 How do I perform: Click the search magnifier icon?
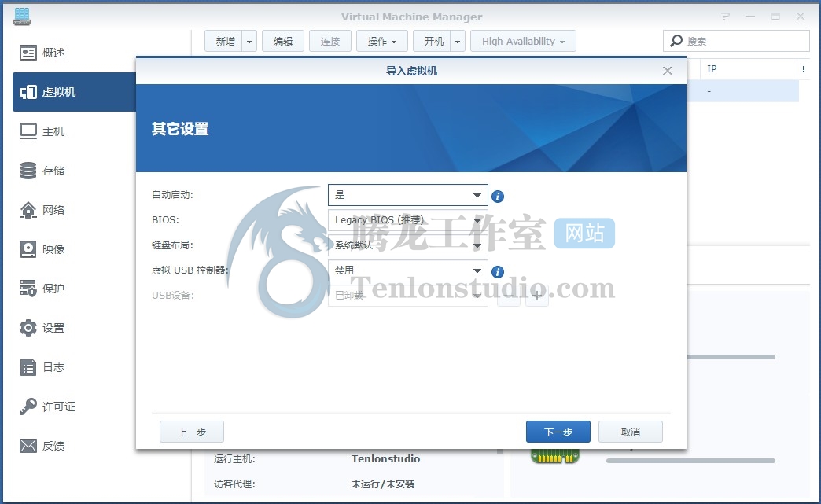coord(676,41)
